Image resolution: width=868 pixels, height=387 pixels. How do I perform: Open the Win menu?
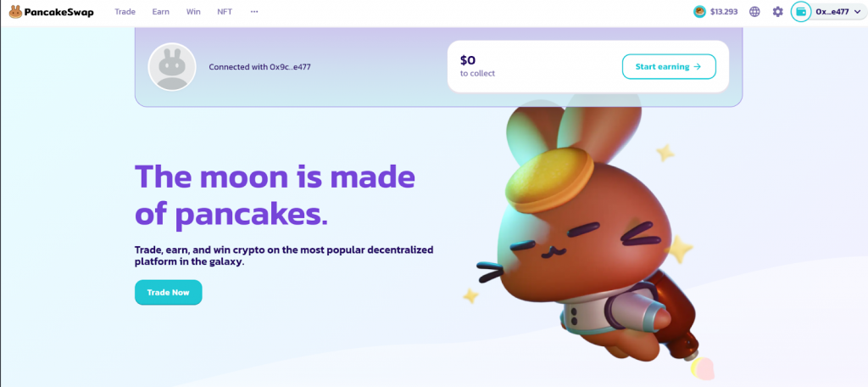click(x=193, y=12)
